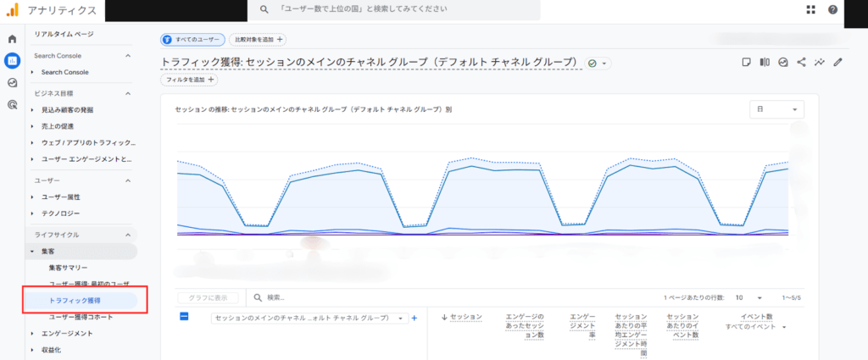This screenshot has height=360, width=868.
Task: Open the 日 granularity dropdown
Action: pyautogui.click(x=776, y=109)
